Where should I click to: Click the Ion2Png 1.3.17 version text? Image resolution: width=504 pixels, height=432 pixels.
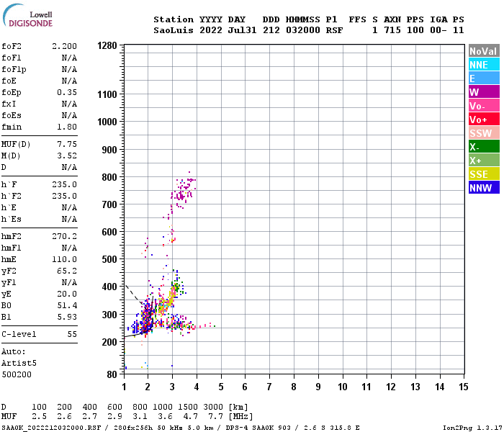(x=472, y=428)
